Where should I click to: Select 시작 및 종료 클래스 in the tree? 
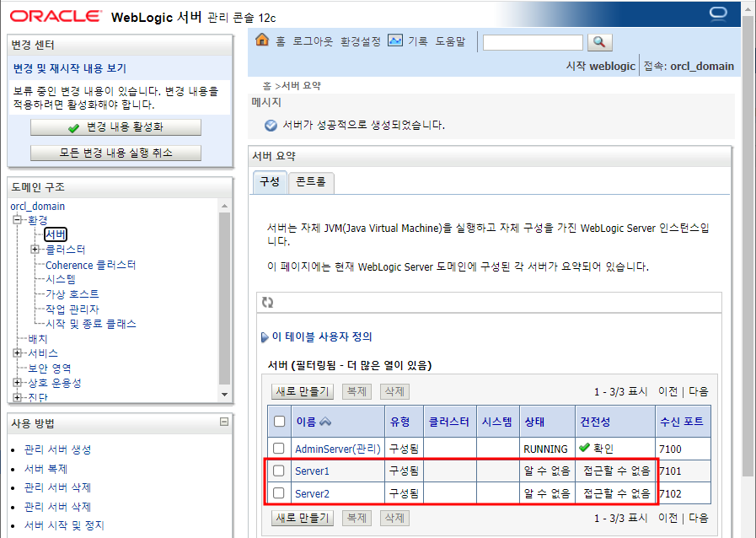[91, 324]
